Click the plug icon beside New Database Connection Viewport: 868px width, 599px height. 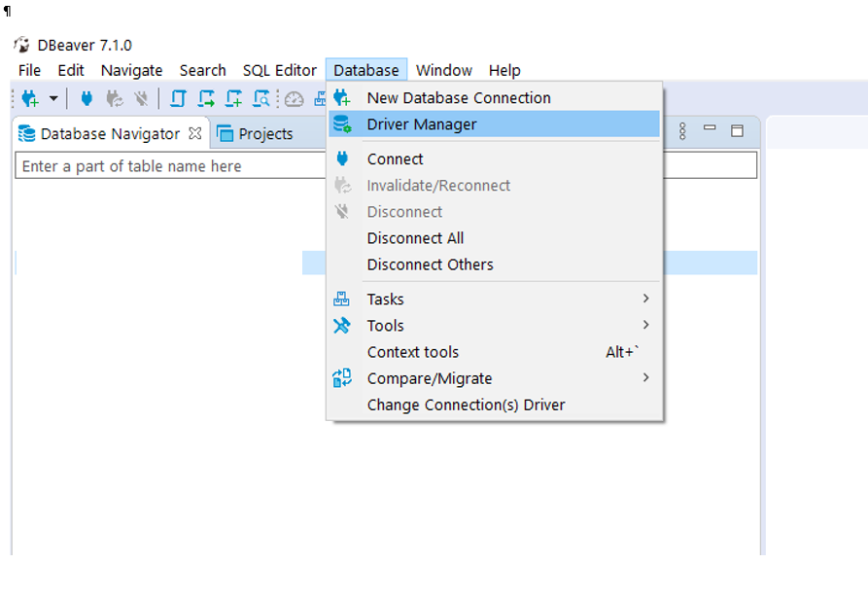coord(342,97)
